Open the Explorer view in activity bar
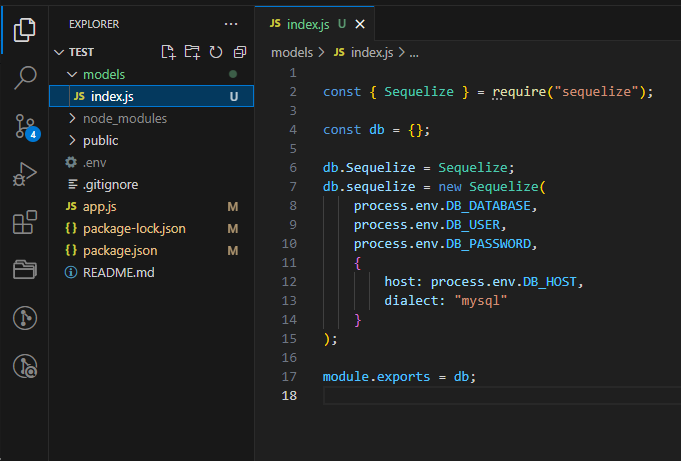 [24, 29]
